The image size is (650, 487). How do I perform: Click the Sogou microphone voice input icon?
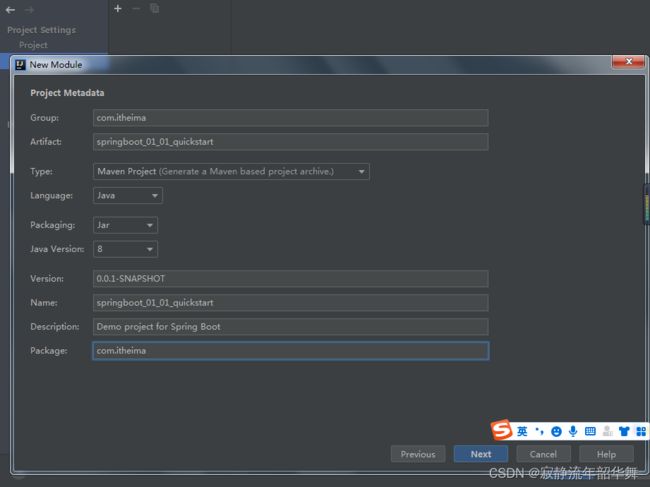(573, 431)
